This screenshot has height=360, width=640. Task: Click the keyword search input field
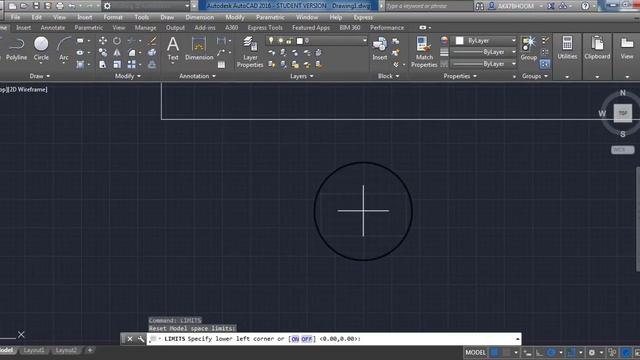(x=429, y=6)
